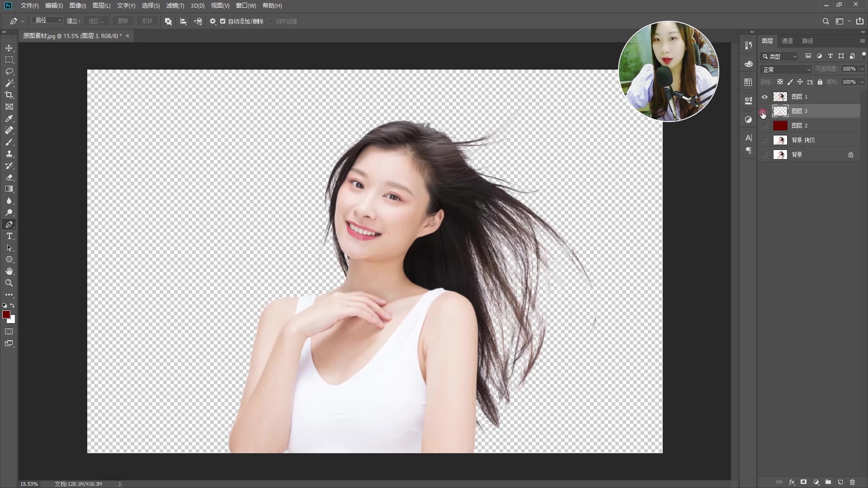Show the 图层 2 layer visibility
Screen dimensions: 868x488
[x=764, y=126]
